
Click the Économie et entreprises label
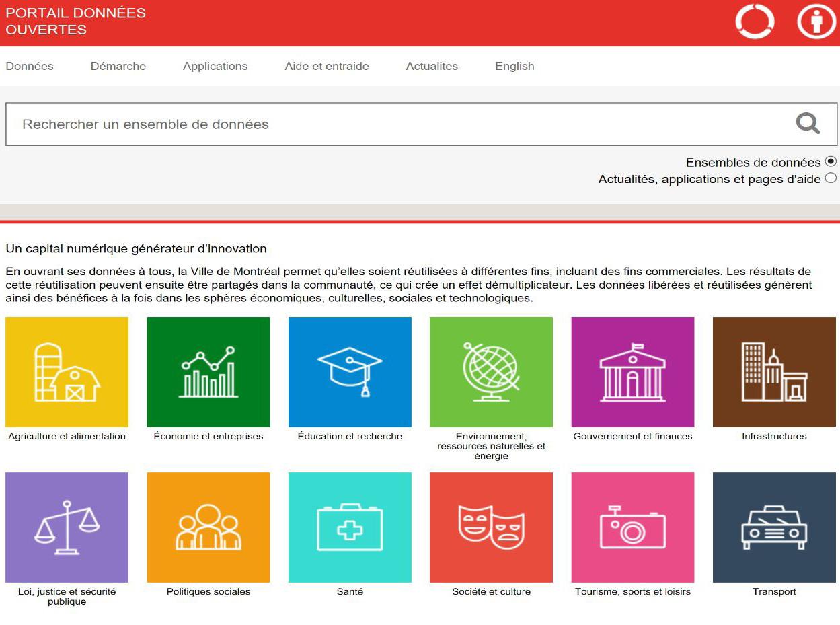[x=208, y=436]
